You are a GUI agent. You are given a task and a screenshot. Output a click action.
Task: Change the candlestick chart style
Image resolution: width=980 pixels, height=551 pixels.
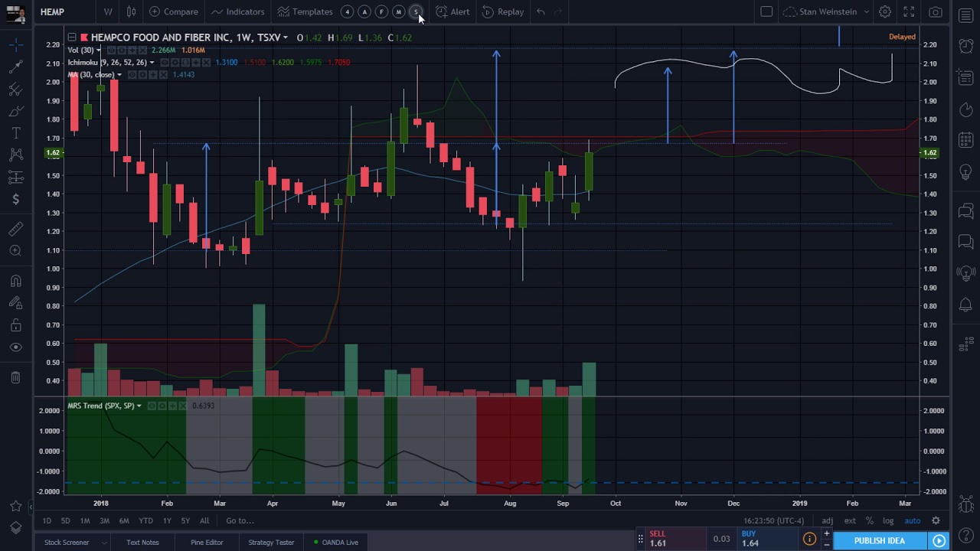(x=132, y=11)
